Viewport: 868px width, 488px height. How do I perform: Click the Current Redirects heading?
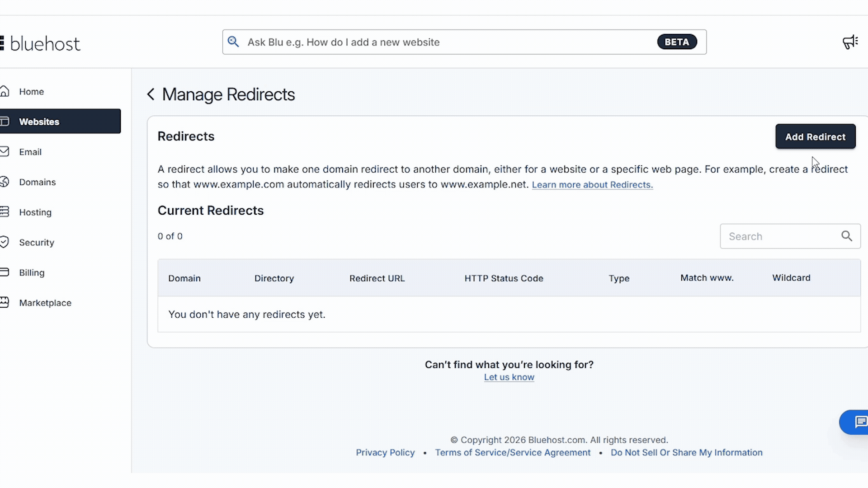(x=211, y=211)
